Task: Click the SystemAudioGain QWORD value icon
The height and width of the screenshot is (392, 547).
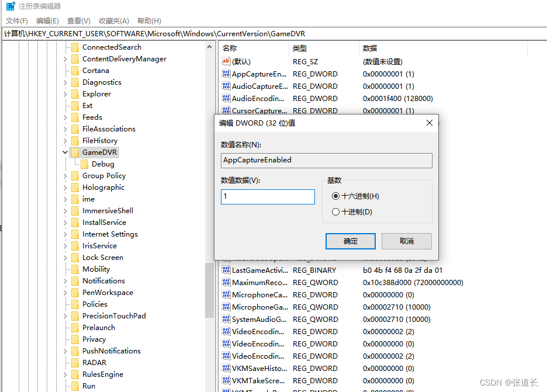Action: (x=227, y=319)
